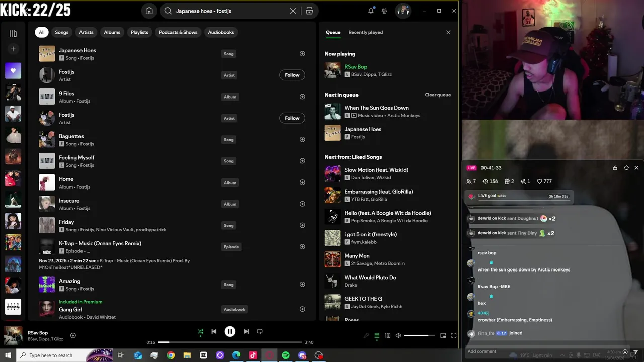Open Arctic Monkeys in the queue
Image resolution: width=644 pixels, height=362 pixels.
coord(404,115)
